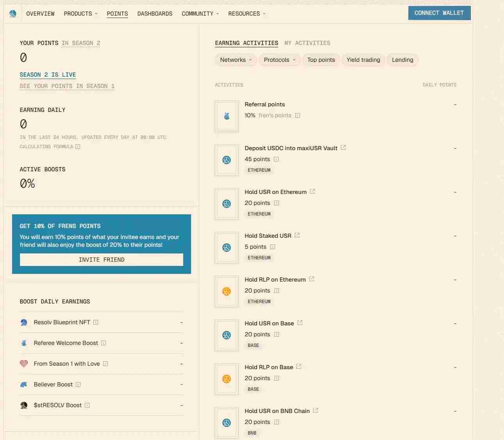
Task: Click the Resolv Blueprint NFT boost icon
Action: pos(24,322)
